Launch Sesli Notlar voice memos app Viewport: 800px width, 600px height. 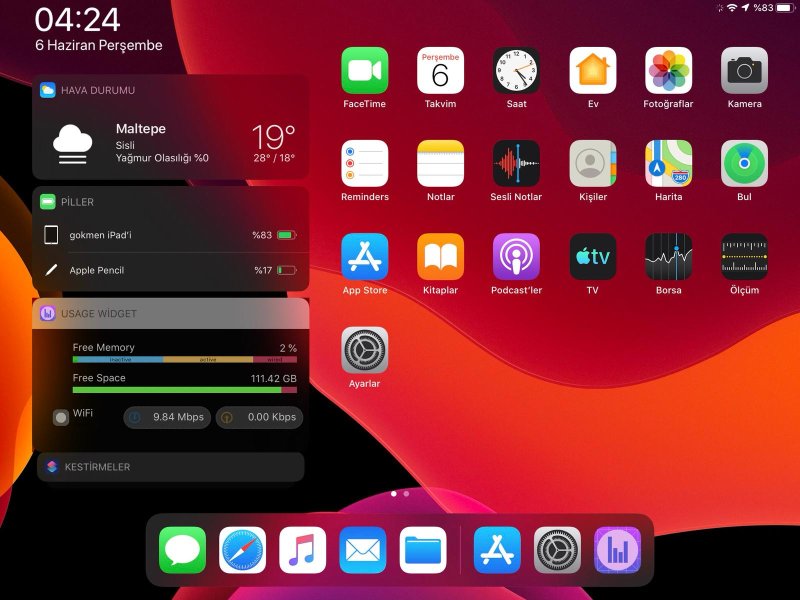[x=516, y=163]
